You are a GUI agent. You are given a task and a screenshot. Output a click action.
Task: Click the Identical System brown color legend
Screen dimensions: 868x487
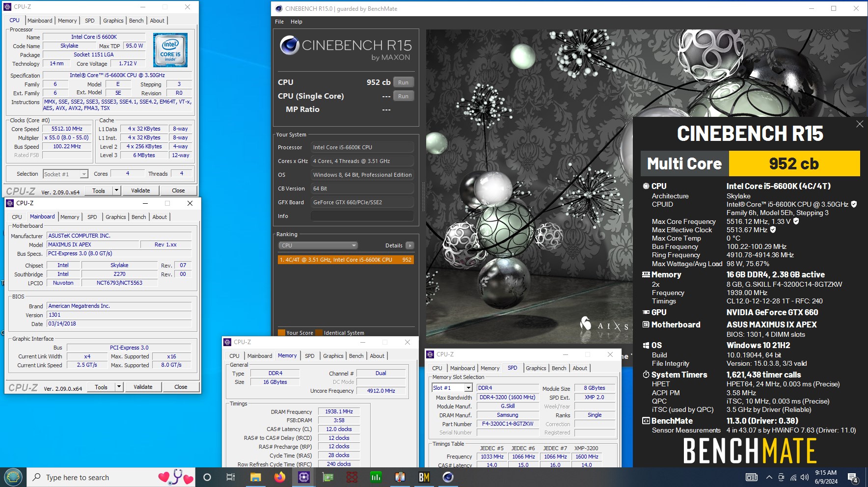click(319, 333)
